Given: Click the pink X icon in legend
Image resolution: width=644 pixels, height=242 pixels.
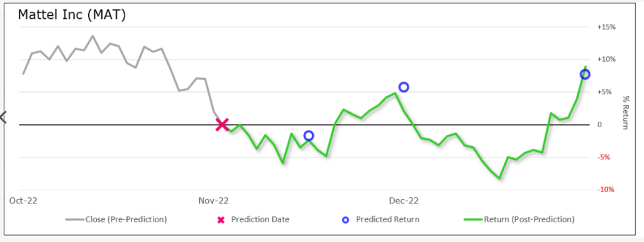Looking at the screenshot, I should [x=221, y=220].
